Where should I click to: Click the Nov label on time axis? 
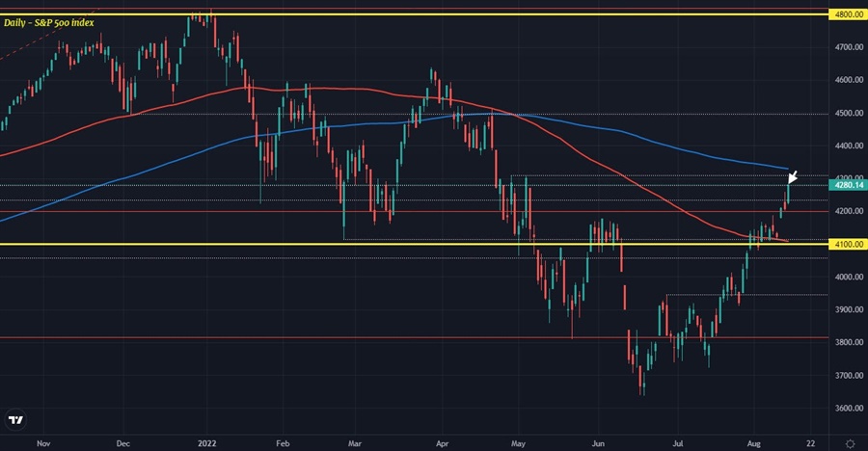pyautogui.click(x=43, y=443)
